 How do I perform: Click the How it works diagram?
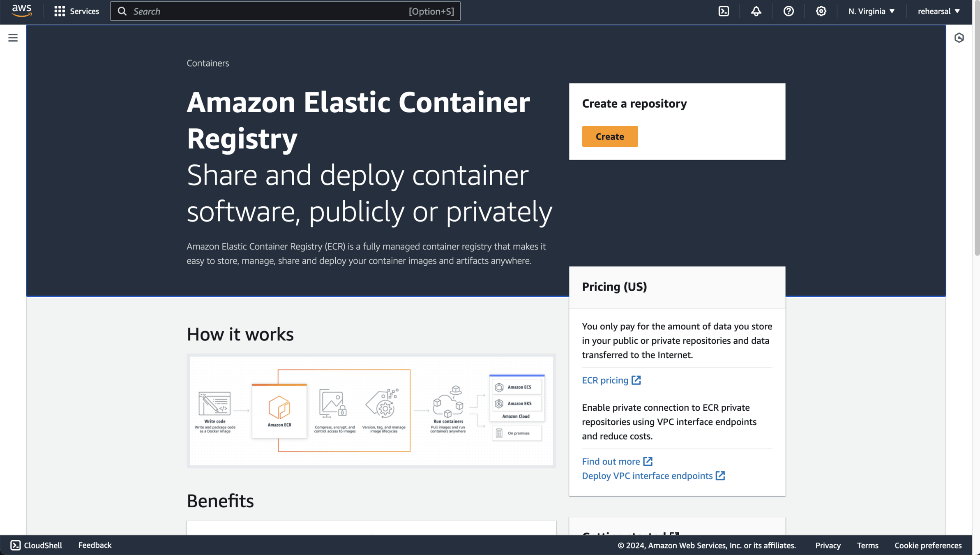click(x=371, y=411)
